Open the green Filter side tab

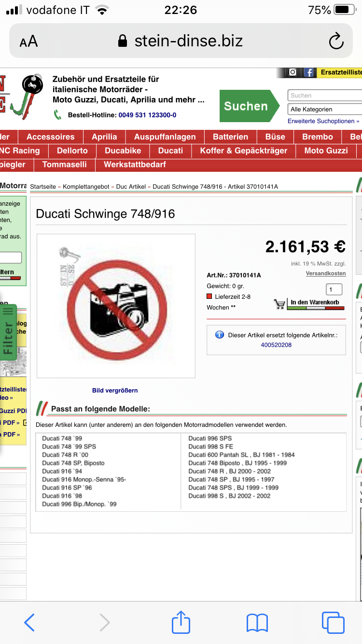(9, 332)
